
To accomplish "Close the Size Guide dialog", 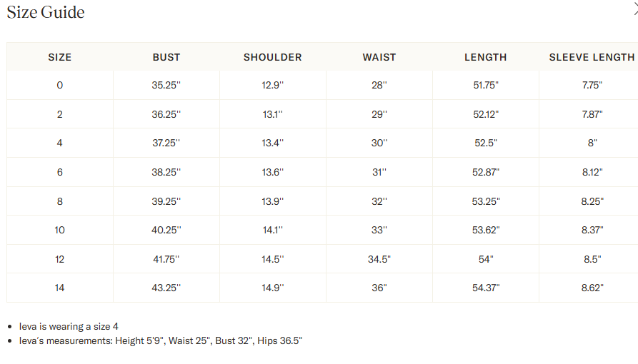I will tap(633, 8).
